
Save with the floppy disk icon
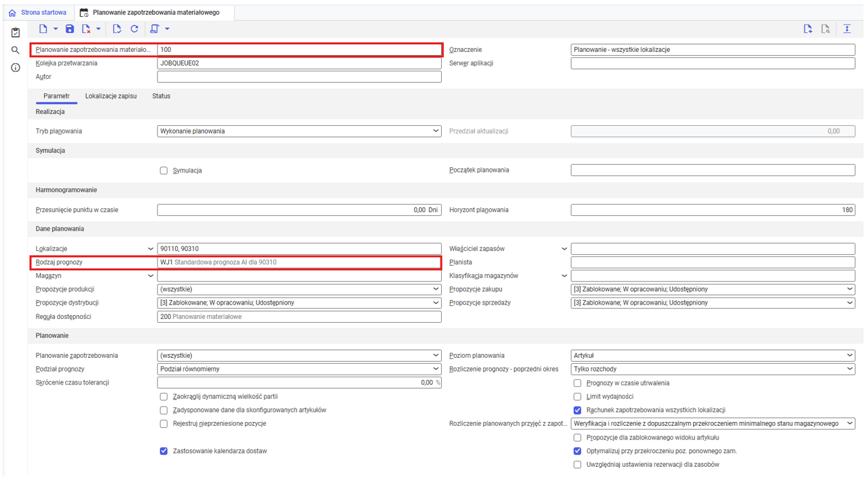pyautogui.click(x=70, y=29)
